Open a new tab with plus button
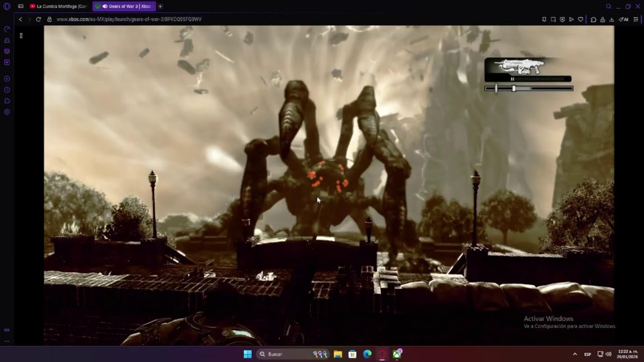Image resolution: width=644 pixels, height=362 pixels. pyautogui.click(x=160, y=6)
